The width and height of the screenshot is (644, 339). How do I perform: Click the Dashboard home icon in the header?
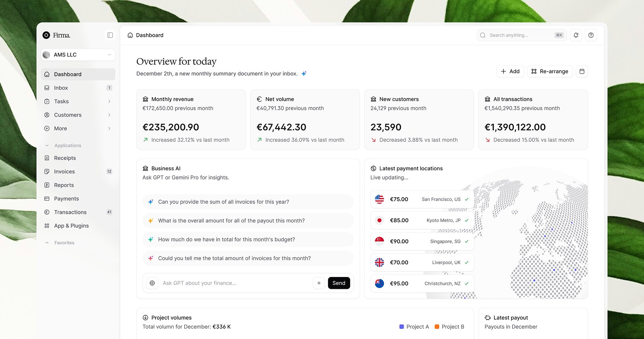(x=130, y=35)
